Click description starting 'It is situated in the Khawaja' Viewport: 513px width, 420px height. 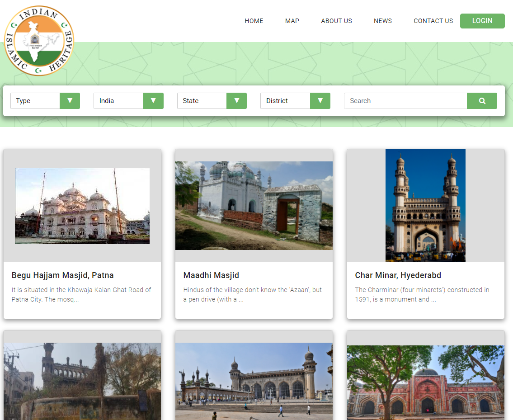[81, 295]
